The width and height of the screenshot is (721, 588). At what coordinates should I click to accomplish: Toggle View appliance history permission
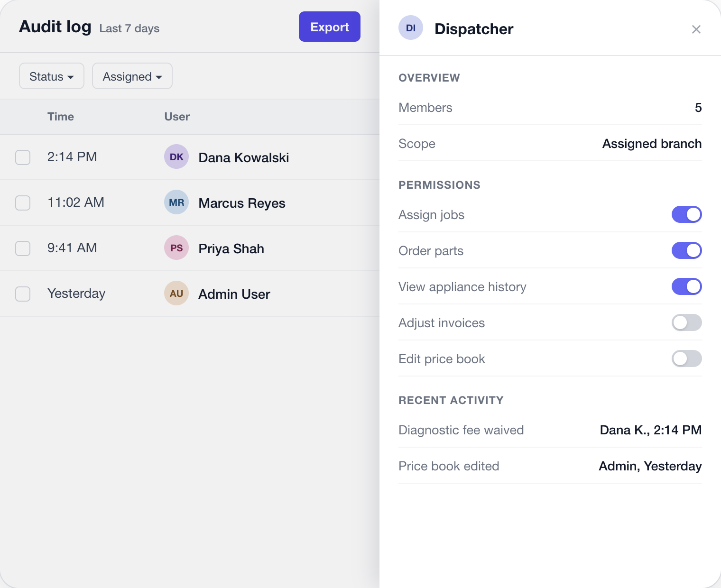coord(686,286)
